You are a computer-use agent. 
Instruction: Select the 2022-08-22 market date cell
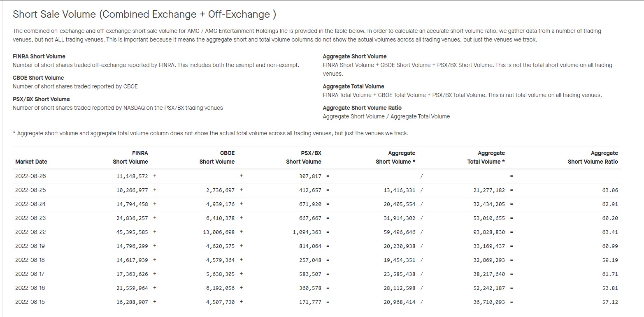pos(30,232)
